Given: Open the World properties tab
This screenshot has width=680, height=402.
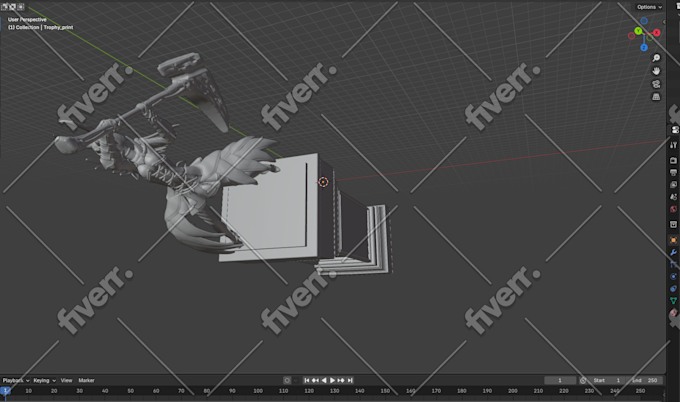Looking at the screenshot, I should click(x=673, y=209).
